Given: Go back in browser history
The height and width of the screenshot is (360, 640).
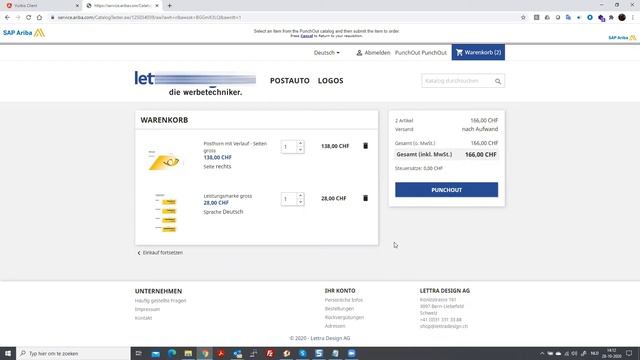Looking at the screenshot, I should [7, 18].
